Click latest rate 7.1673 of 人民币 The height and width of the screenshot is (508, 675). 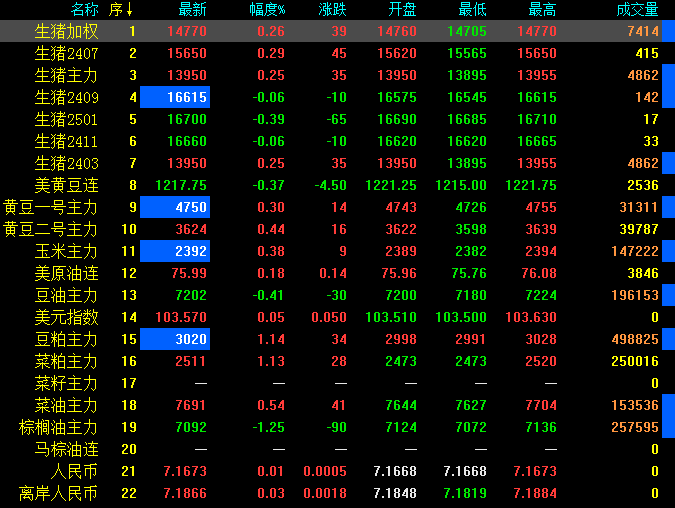pos(185,471)
